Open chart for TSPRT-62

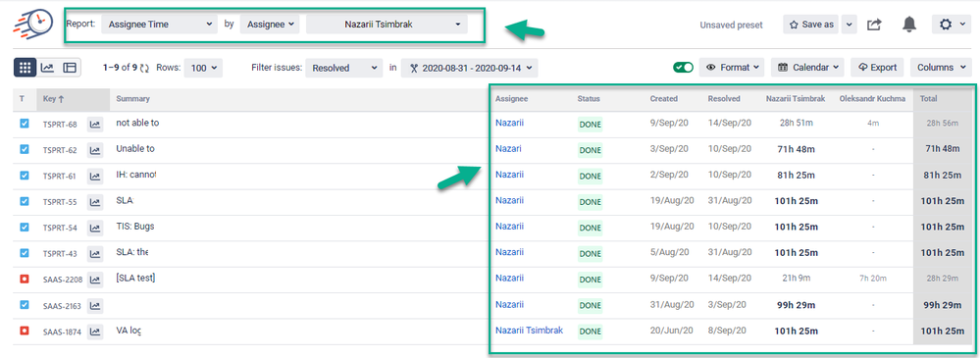pos(95,150)
